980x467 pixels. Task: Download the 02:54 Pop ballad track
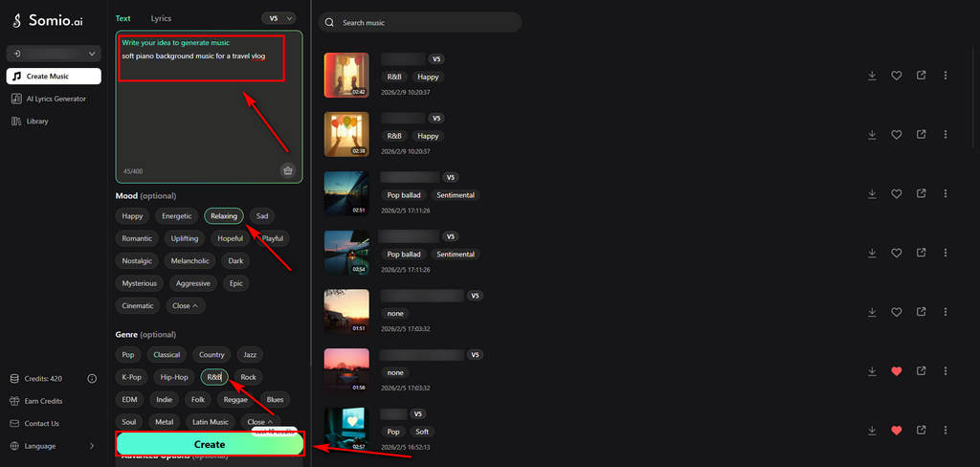[872, 253]
